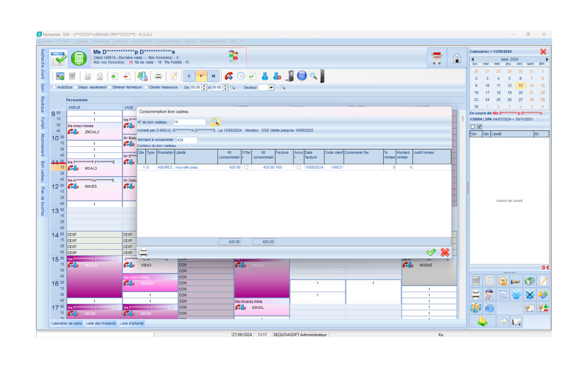Confirm the bon cadeau with green checkmark
The image size is (588, 368).
click(x=431, y=252)
